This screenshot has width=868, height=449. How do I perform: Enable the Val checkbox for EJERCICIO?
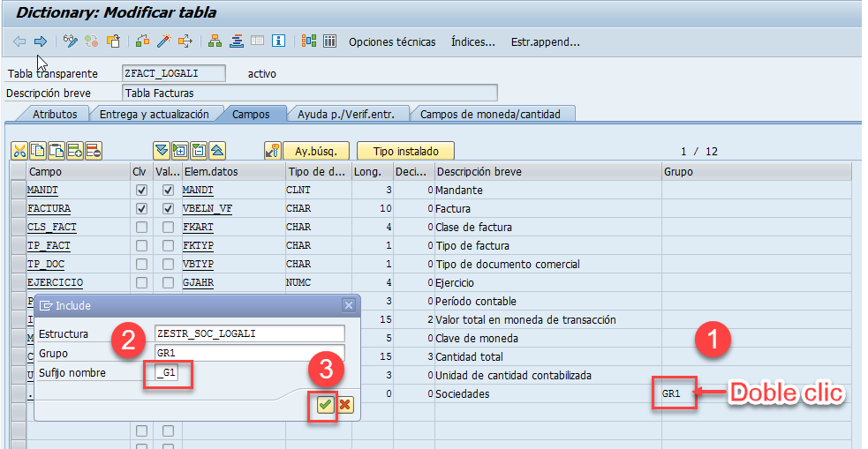tap(169, 282)
